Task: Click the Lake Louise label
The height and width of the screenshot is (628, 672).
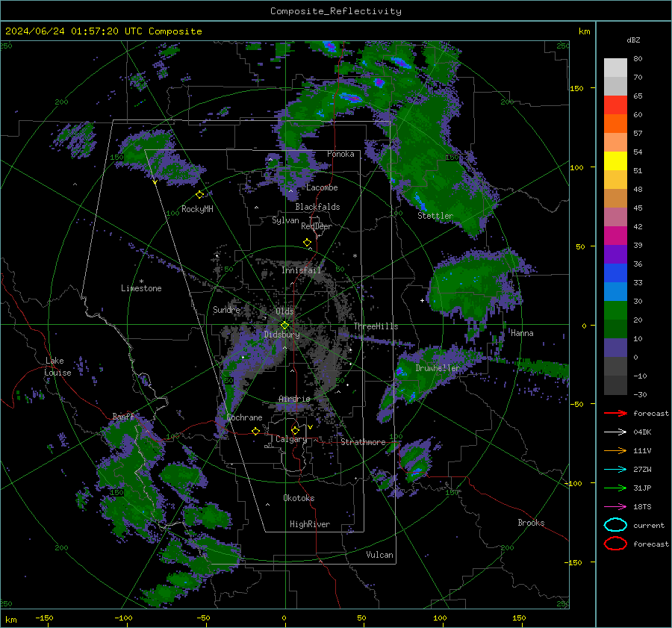Action: [x=57, y=367]
